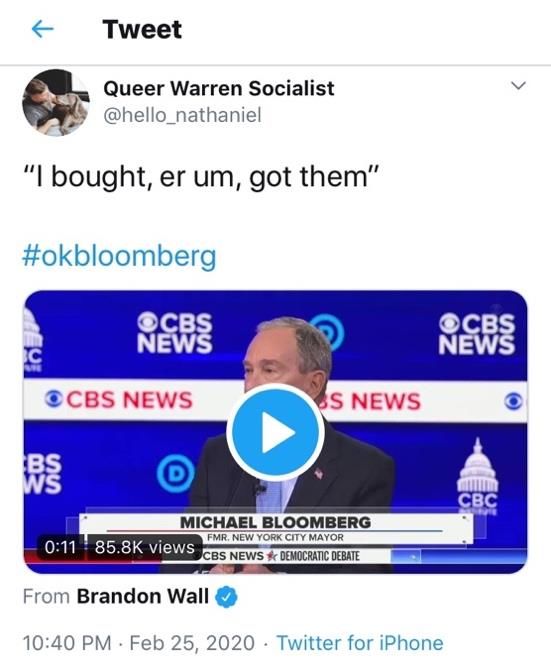Select the tweet text "I bought, er um, got them"

tap(200, 176)
